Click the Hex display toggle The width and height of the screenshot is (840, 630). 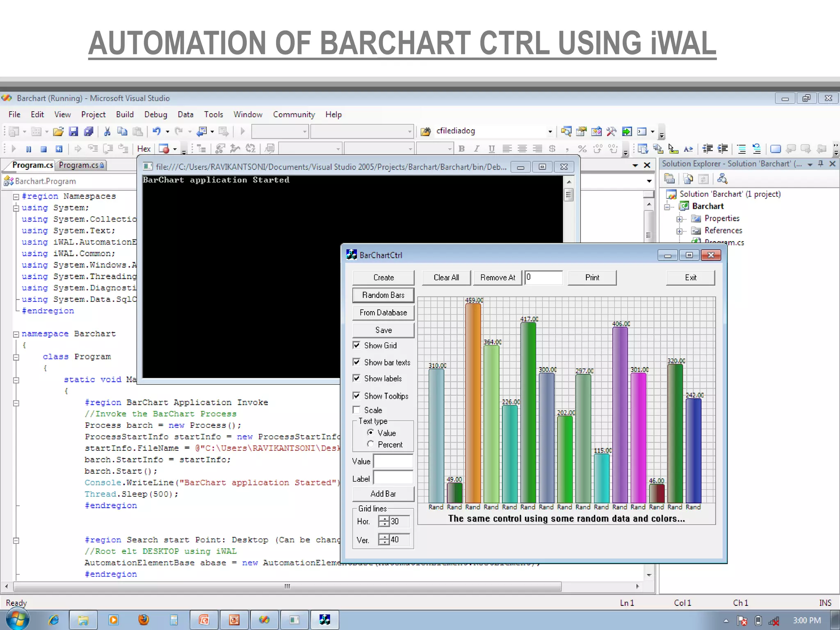[144, 149]
